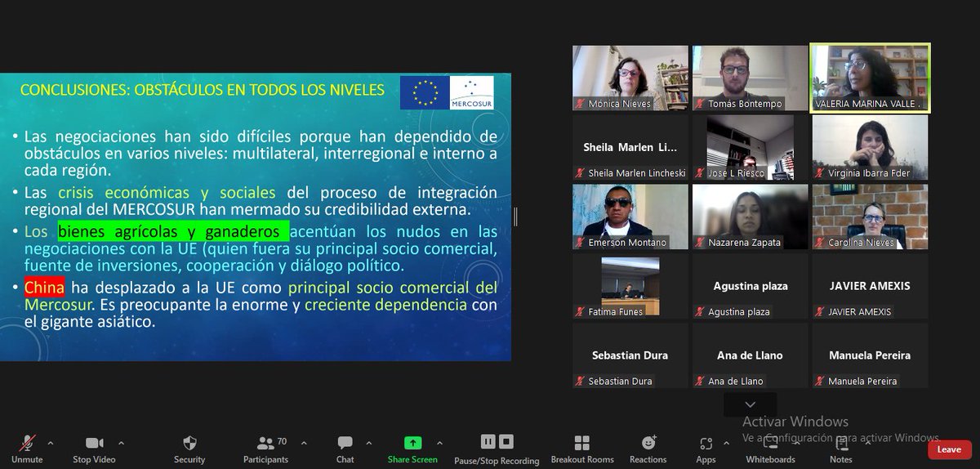Unmute the microphone in Zoom toolbar
Screen dimensions: 980x469
tap(27, 449)
